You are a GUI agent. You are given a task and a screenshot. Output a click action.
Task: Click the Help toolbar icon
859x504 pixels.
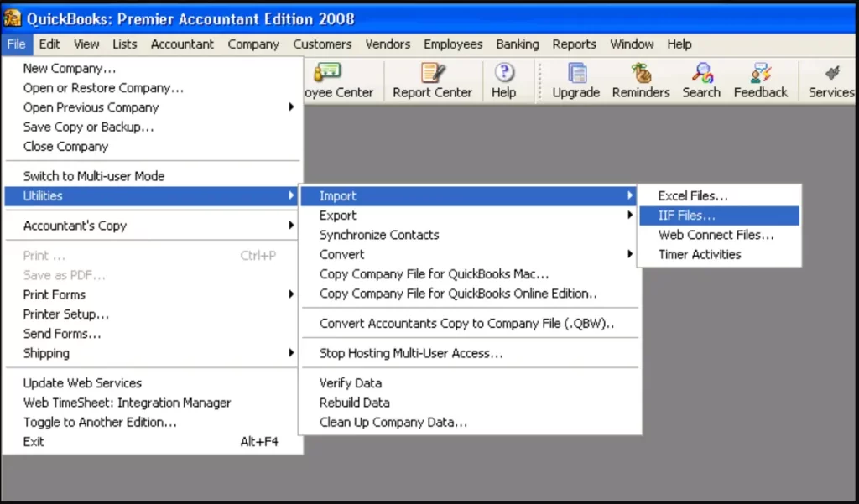tap(504, 81)
